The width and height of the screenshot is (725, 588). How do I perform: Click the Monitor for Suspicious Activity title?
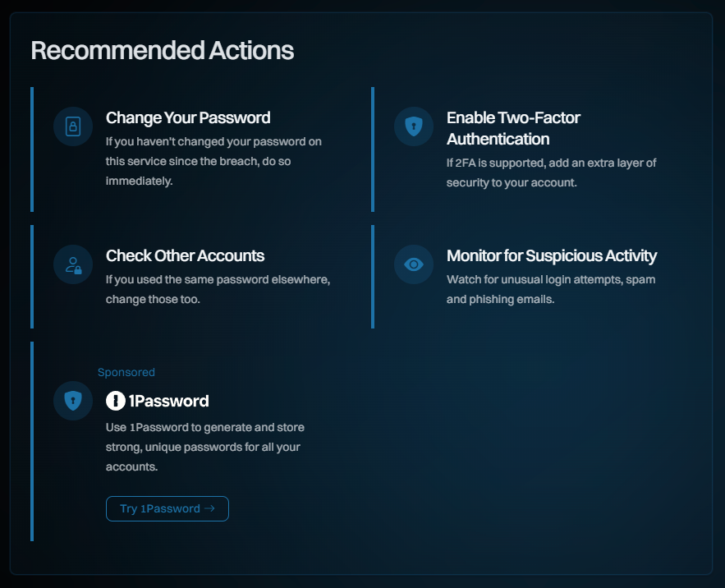click(551, 256)
